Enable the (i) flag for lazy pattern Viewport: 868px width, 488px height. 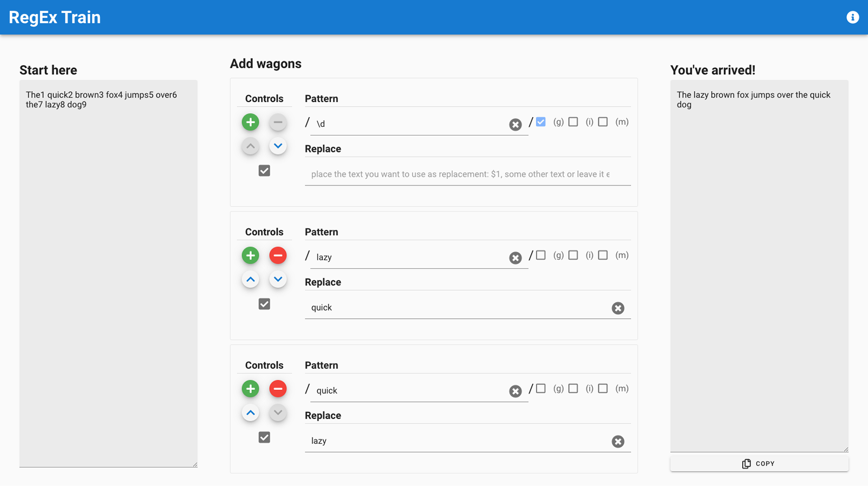click(x=573, y=255)
